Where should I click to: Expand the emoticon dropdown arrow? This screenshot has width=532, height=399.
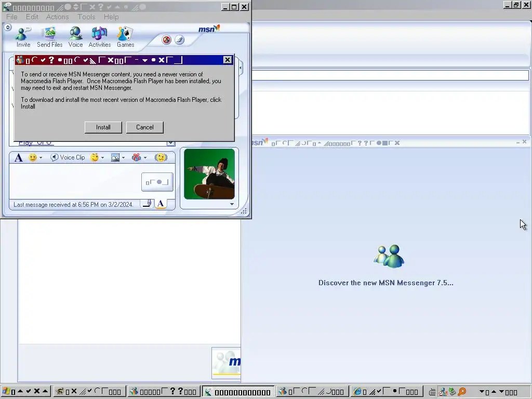click(x=41, y=158)
